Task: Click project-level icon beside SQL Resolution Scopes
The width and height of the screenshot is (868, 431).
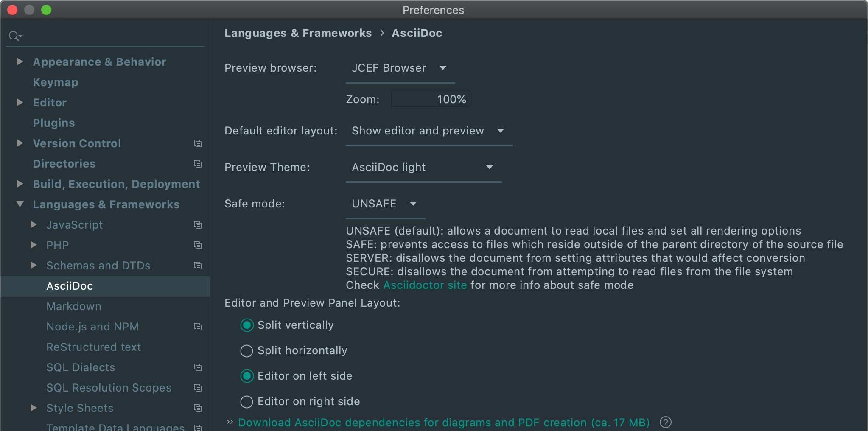Action: point(198,388)
